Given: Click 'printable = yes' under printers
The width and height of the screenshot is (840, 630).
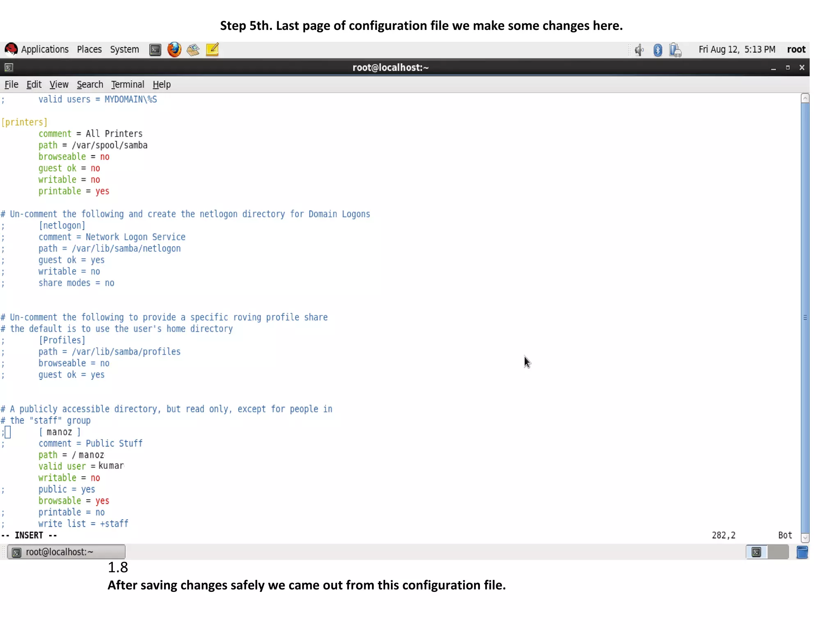Looking at the screenshot, I should (x=74, y=191).
